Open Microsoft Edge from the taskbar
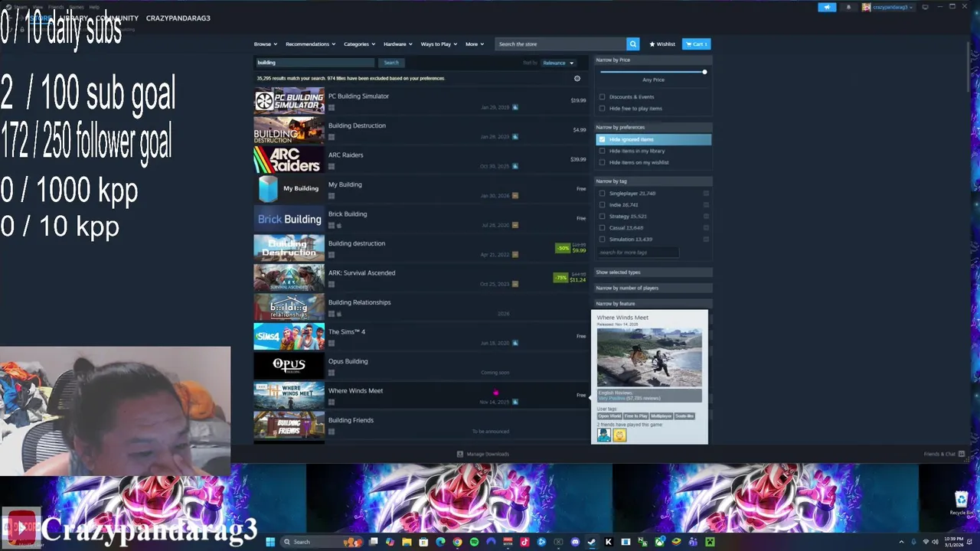980x551 pixels. click(440, 542)
